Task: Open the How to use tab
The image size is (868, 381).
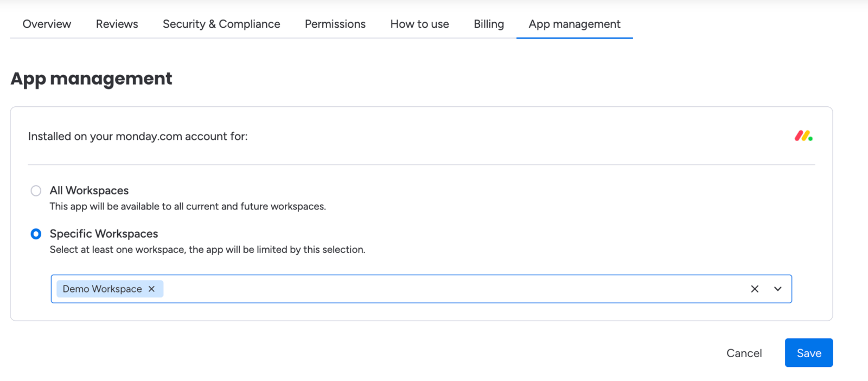Action: [419, 24]
